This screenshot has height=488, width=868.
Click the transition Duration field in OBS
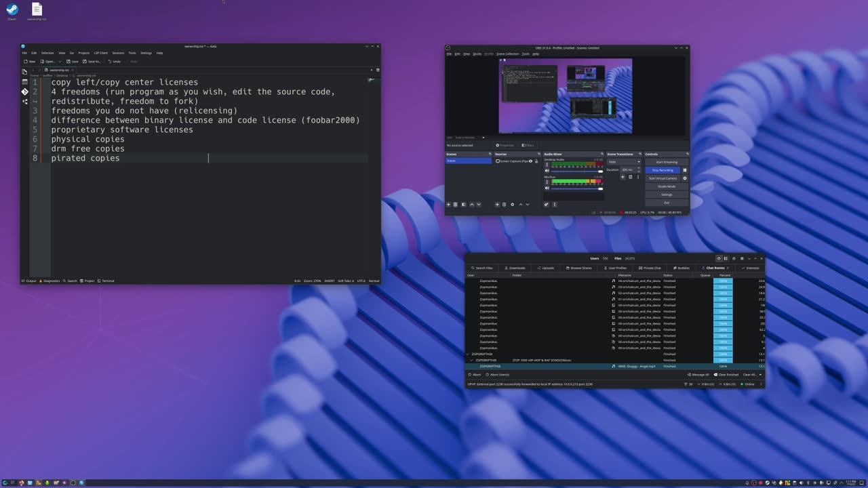(630, 169)
